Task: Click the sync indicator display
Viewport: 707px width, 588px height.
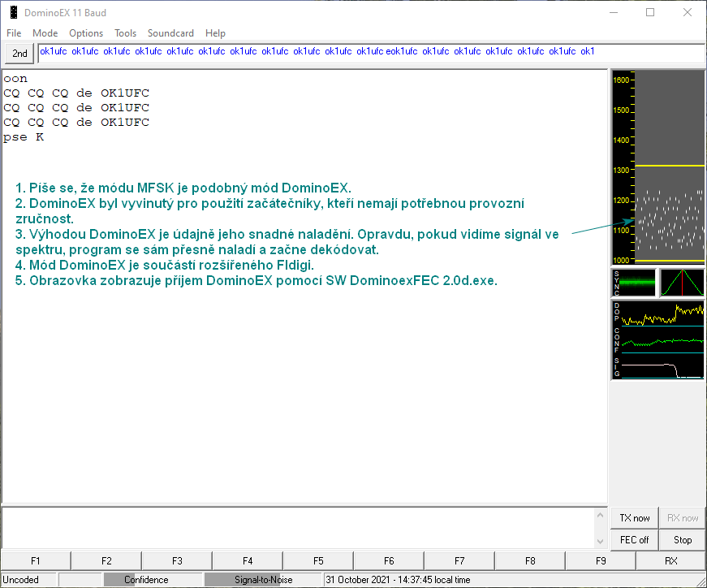Action: (633, 283)
